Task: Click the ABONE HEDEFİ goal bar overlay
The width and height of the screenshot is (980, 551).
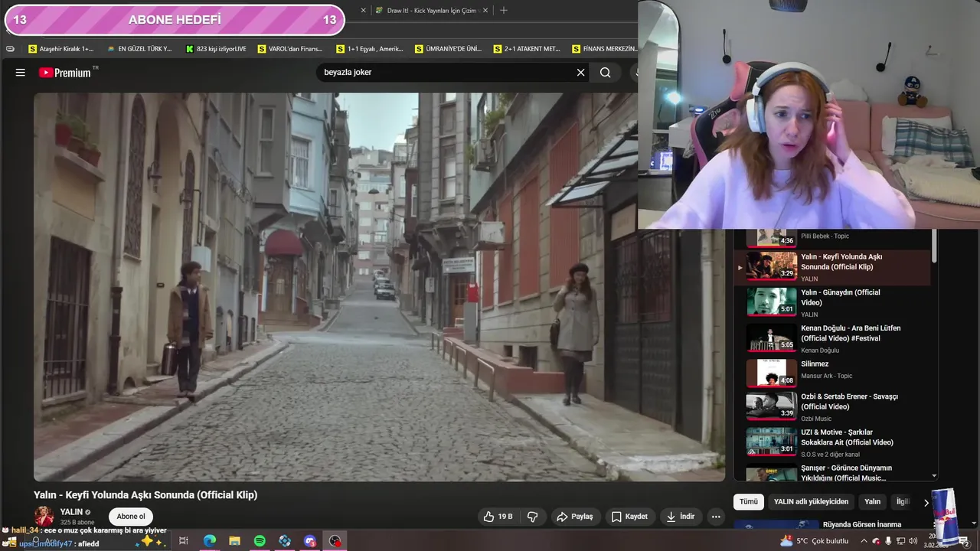Action: coord(175,20)
